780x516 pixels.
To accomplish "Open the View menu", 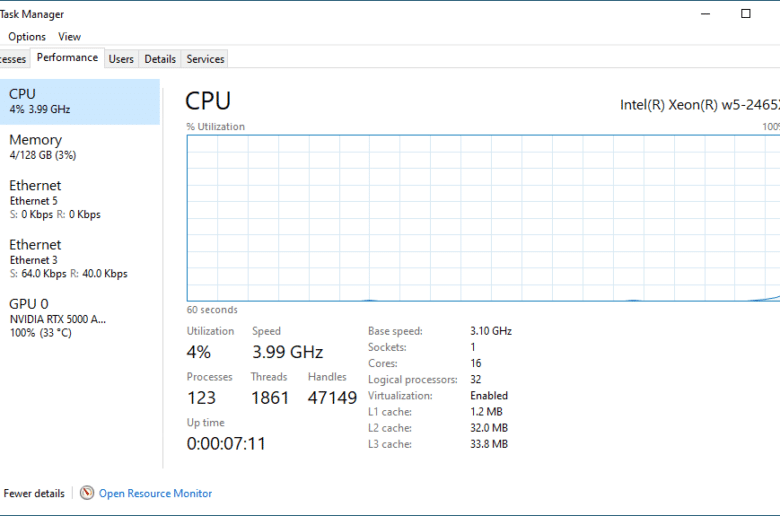I will pos(69,37).
